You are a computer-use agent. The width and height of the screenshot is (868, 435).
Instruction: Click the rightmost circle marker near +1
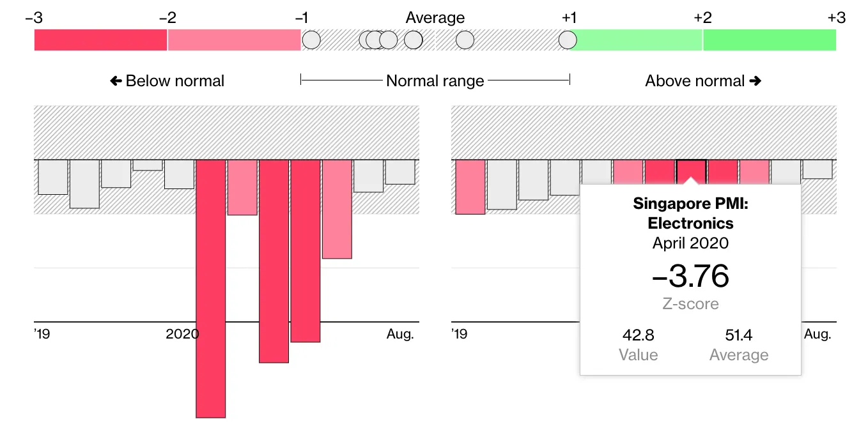(x=567, y=40)
